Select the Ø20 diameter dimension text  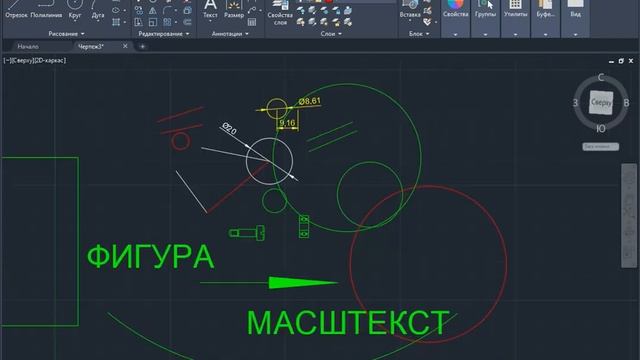(229, 129)
